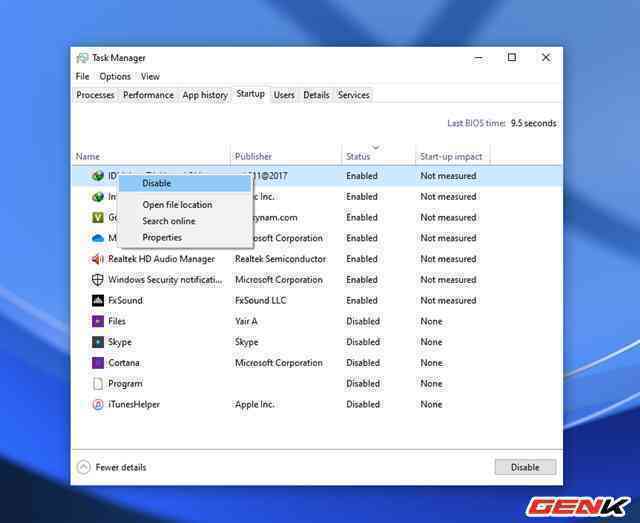
Task: Switch to the Performance tab
Action: click(148, 95)
